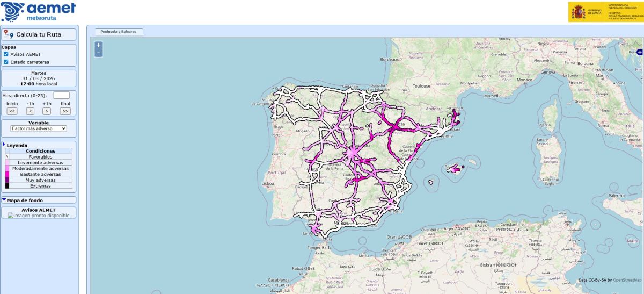The height and width of the screenshot is (294, 644).
Task: Advance one hour with > button
Action: 47,111
